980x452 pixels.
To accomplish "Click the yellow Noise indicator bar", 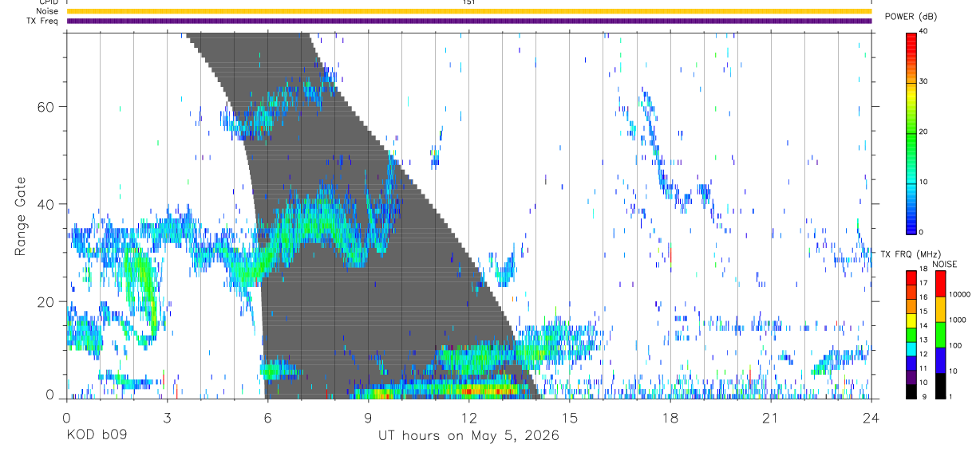I will [468, 11].
